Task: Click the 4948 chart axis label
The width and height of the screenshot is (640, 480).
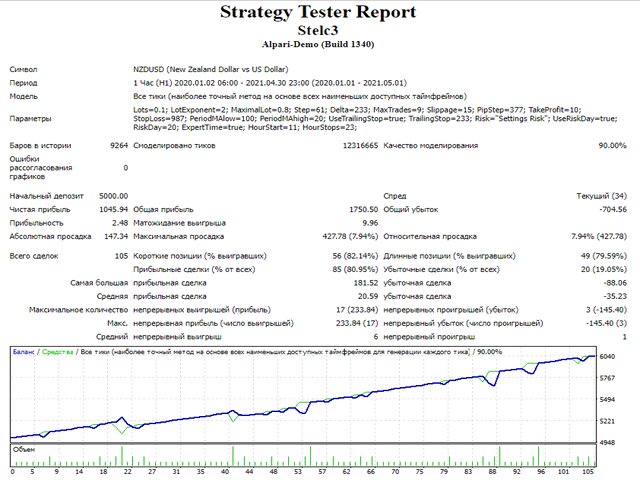Action: coord(607,442)
